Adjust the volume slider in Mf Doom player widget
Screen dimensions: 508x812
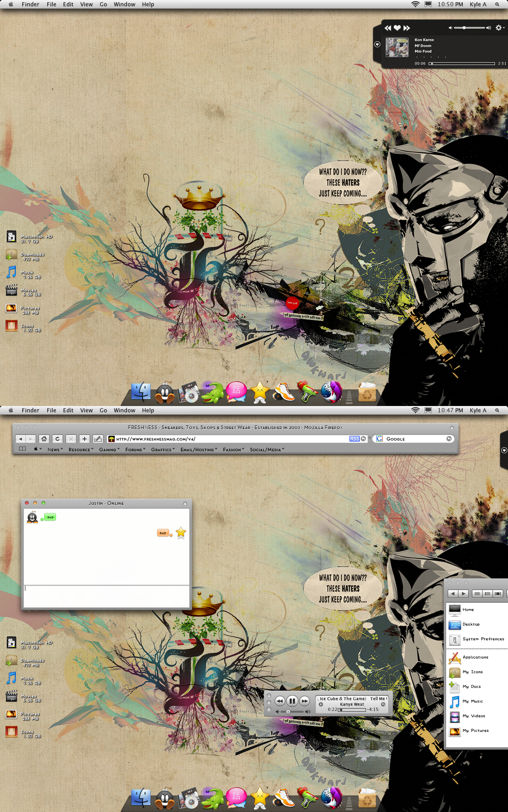point(470,28)
